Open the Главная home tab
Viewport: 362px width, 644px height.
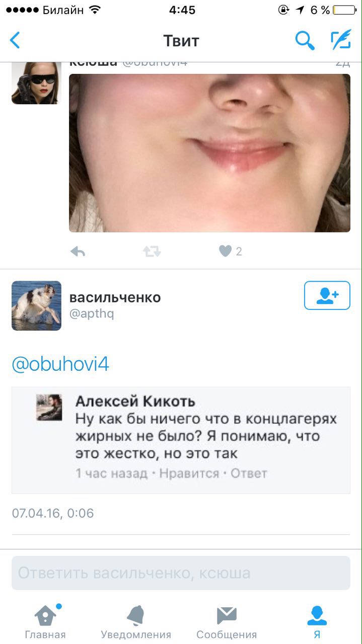[45, 622]
